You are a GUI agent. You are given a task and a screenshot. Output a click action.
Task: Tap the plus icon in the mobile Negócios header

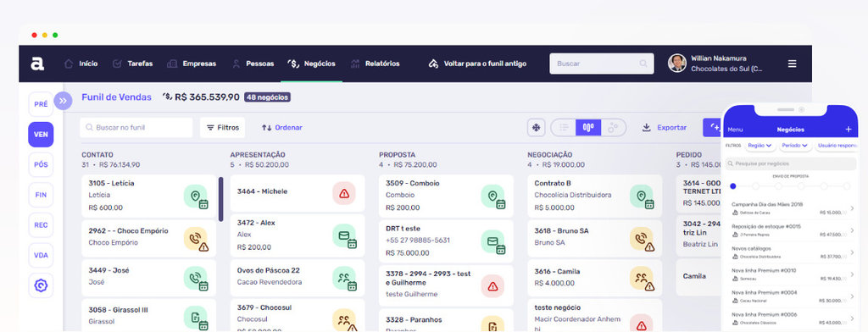849,130
